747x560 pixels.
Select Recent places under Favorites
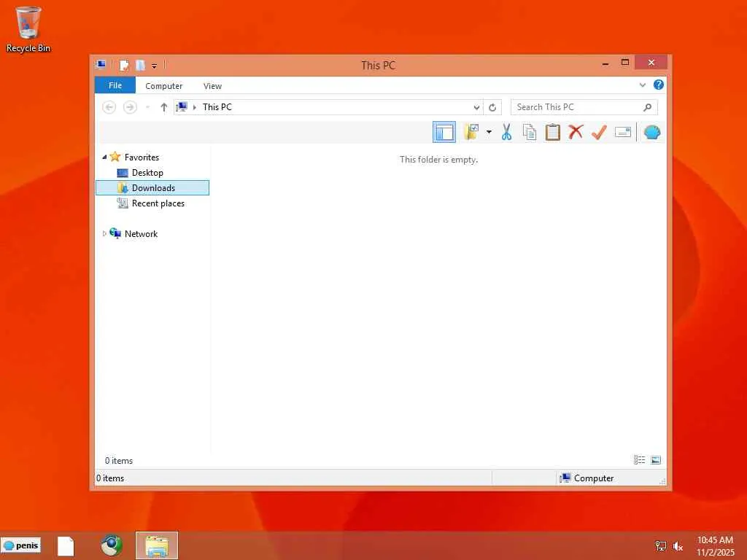(158, 203)
